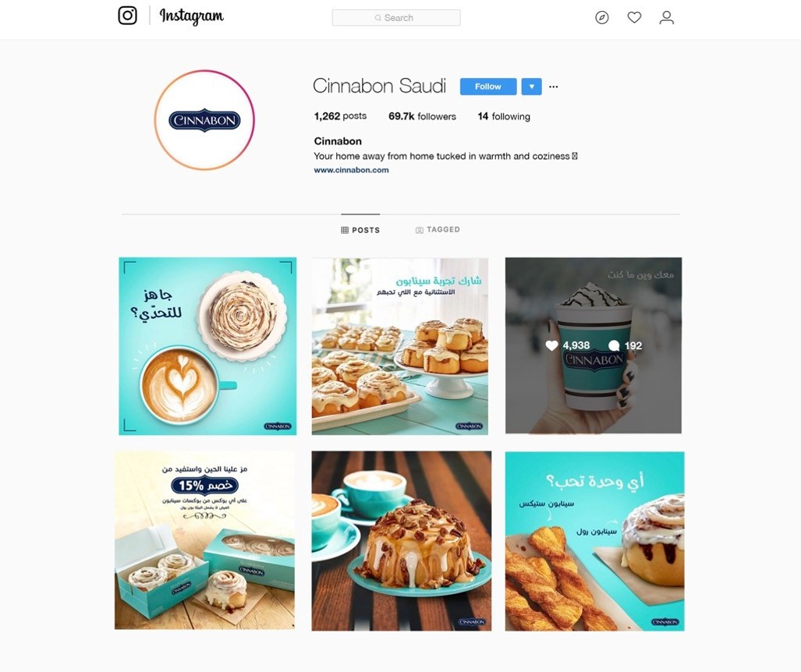Screen dimensions: 801x672
Task: Click the heart likes icon on the cup post
Action: (551, 345)
